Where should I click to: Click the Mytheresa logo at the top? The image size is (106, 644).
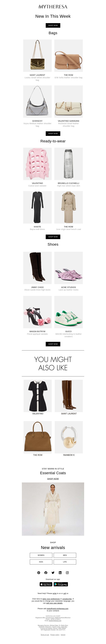[x=53, y=7]
